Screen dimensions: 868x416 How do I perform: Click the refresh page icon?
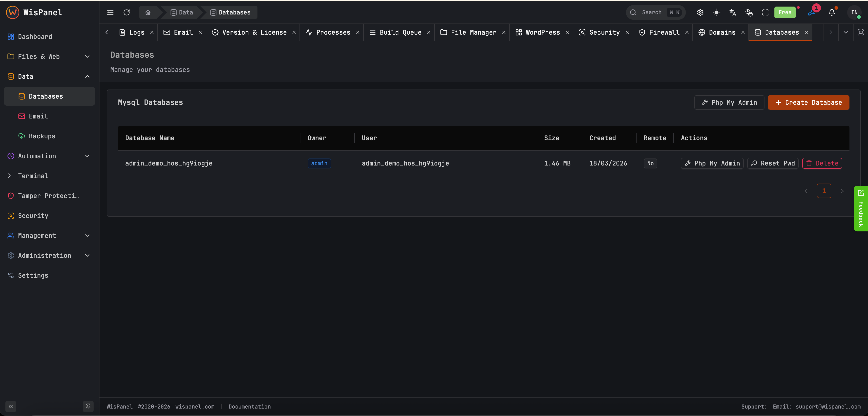[x=127, y=12]
